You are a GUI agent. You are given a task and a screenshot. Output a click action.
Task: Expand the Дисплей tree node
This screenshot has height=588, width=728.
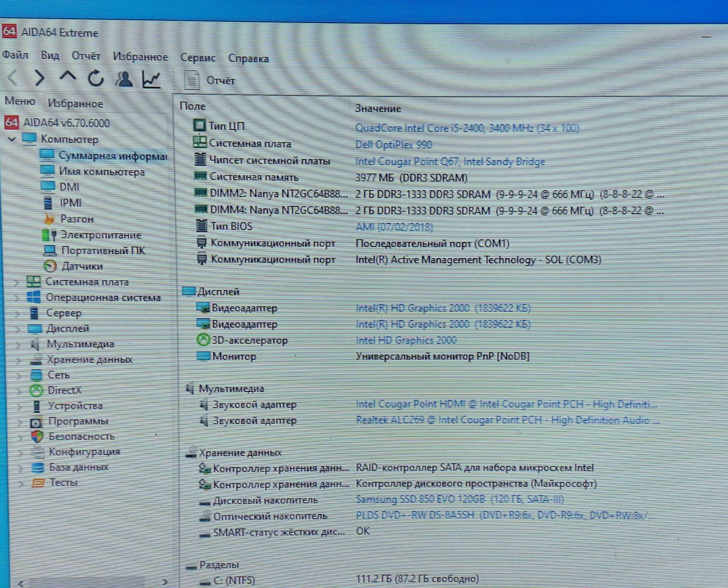click(17, 329)
